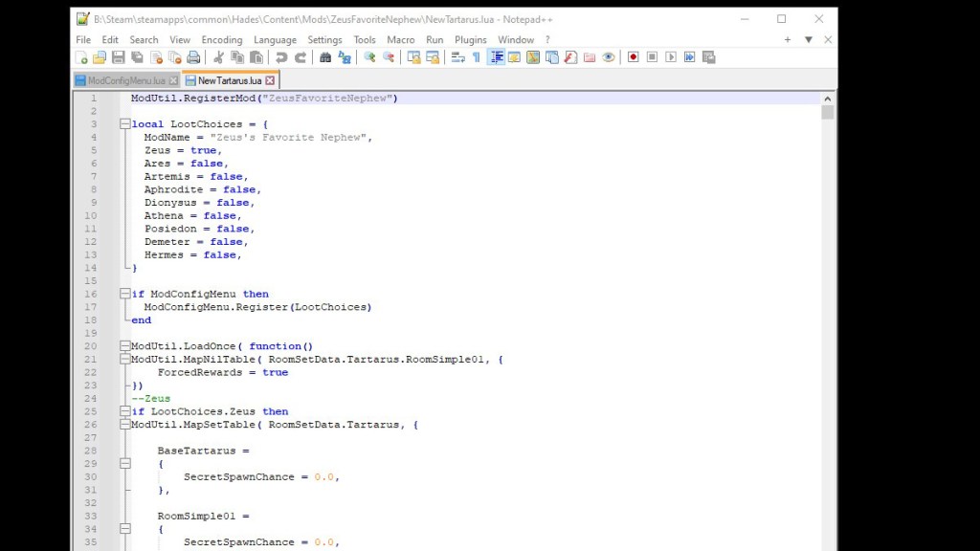The image size is (980, 551).
Task: Click the New file toolbar icon
Action: pyautogui.click(x=82, y=57)
